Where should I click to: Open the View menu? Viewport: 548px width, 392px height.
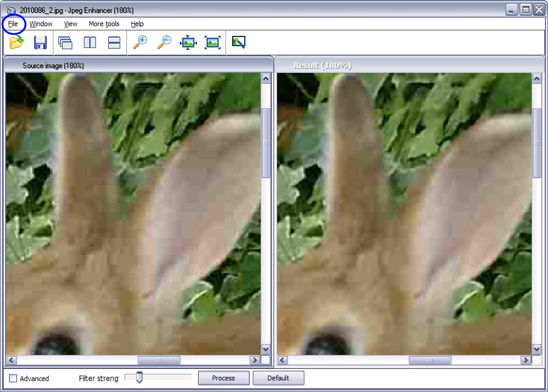[x=70, y=24]
